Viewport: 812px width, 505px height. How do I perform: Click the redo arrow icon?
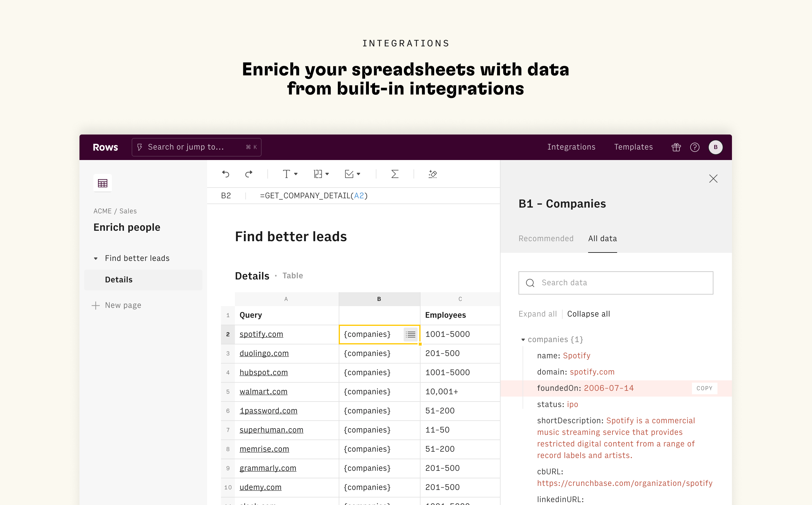click(249, 174)
